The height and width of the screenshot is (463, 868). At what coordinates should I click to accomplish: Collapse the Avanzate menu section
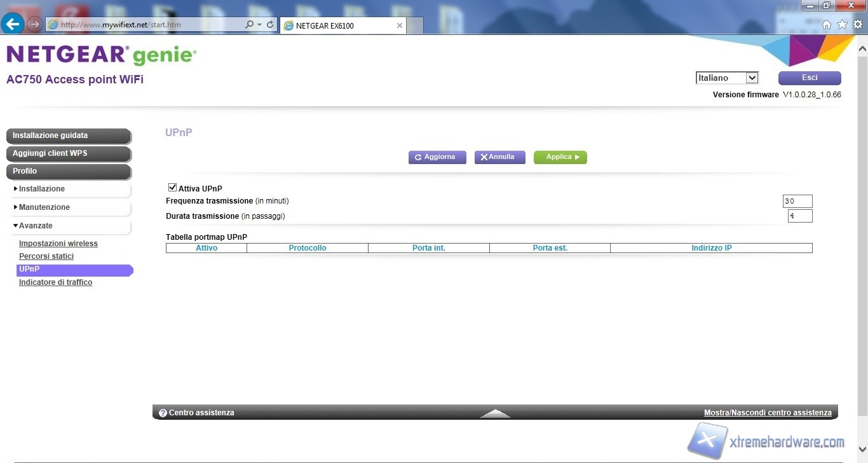click(x=36, y=226)
